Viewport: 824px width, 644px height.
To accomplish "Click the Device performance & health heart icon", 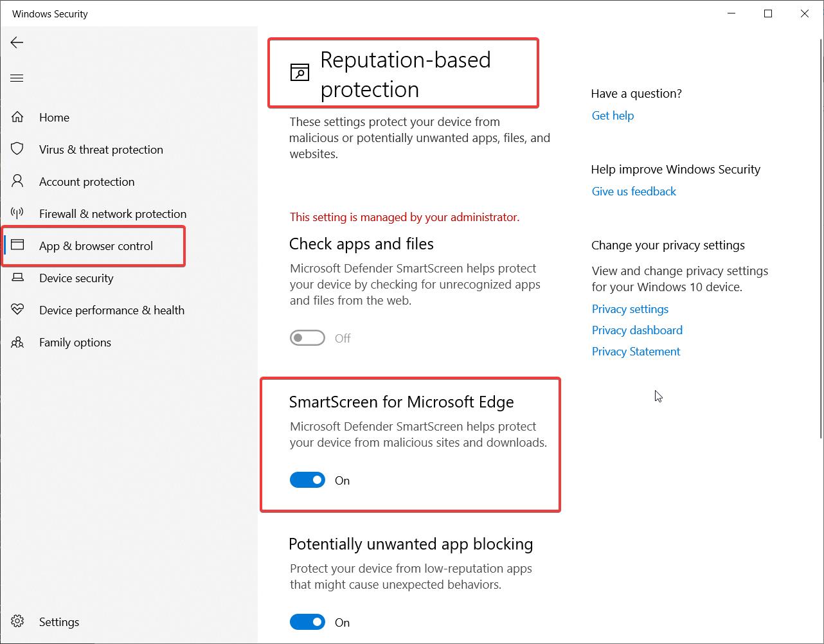I will 17,310.
